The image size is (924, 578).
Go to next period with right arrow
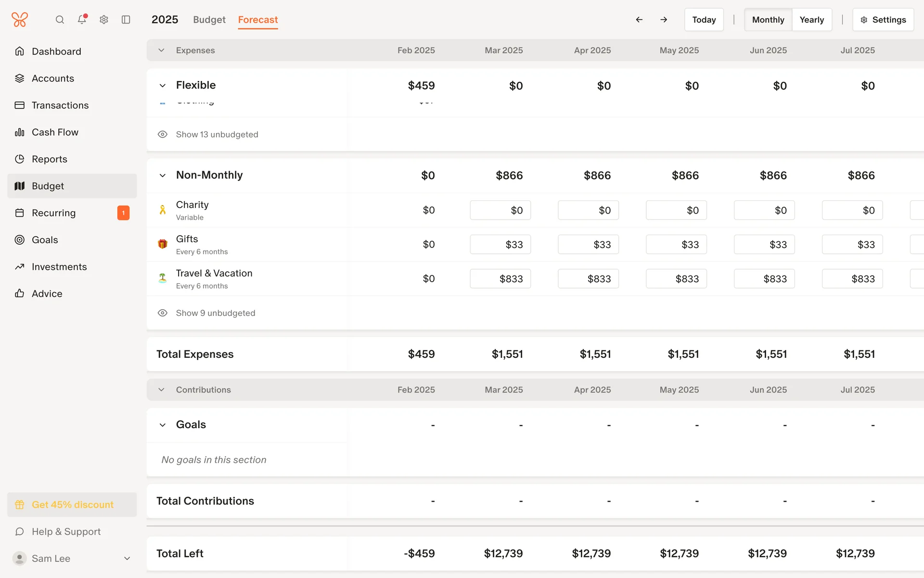[x=664, y=20]
